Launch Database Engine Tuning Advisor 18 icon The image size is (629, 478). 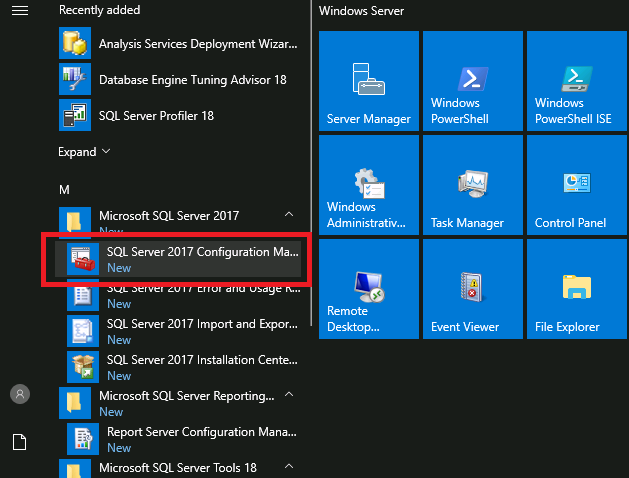pyautogui.click(x=75, y=79)
